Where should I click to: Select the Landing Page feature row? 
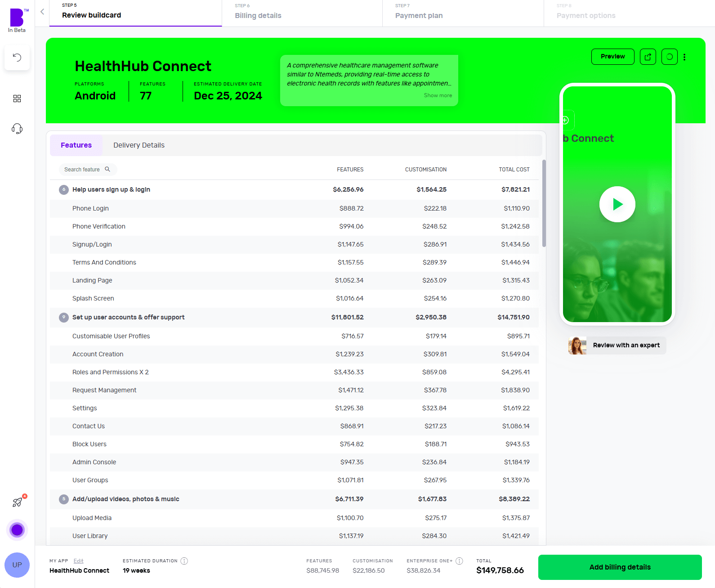pyautogui.click(x=294, y=280)
